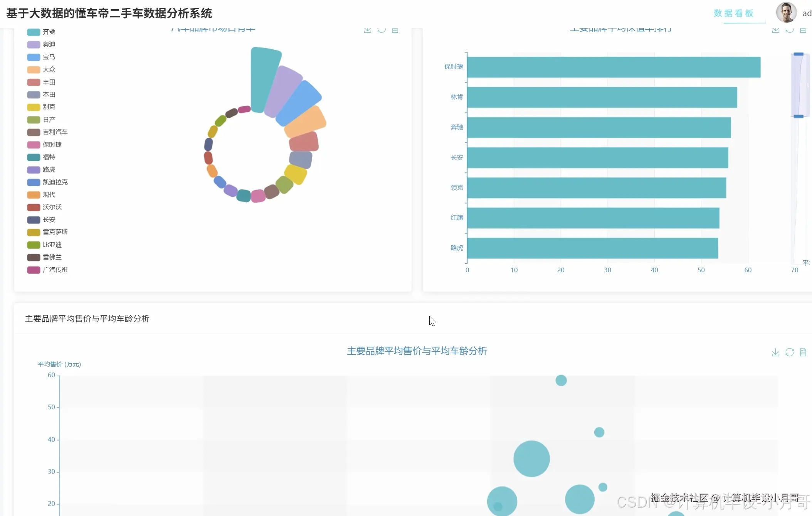
Task: Open the ad user account menu
Action: (x=807, y=13)
